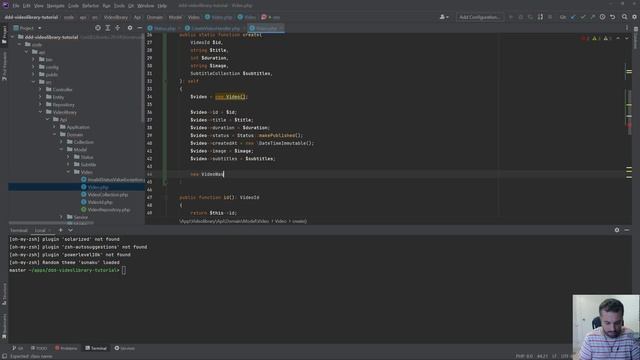Open the Git tool window
The height and width of the screenshot is (360, 640).
coord(18,348)
